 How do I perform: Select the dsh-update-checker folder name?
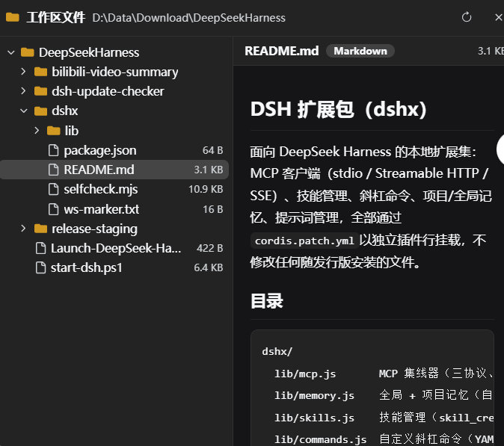[108, 91]
